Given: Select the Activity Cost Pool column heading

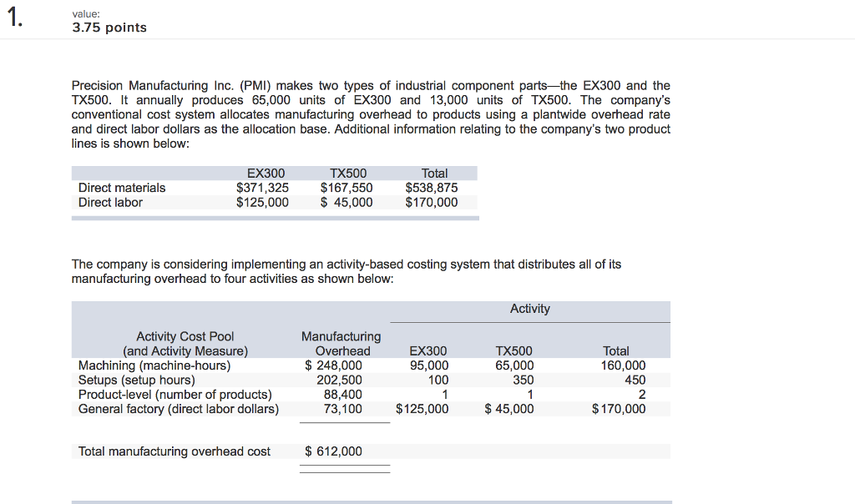Looking at the screenshot, I should tap(185, 336).
